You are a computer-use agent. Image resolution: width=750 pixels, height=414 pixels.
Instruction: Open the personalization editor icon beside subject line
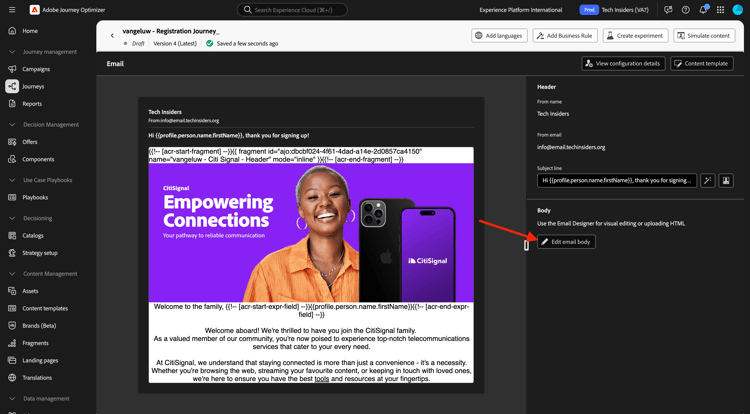point(726,180)
